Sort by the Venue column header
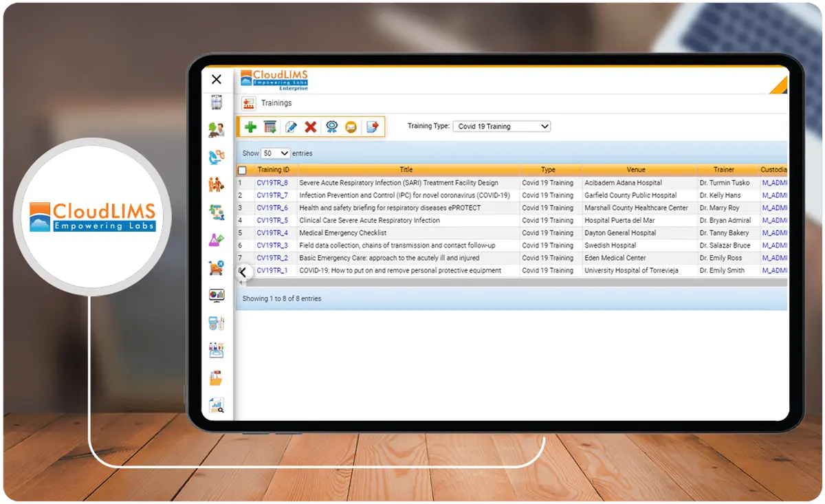825x504 pixels. click(x=636, y=170)
